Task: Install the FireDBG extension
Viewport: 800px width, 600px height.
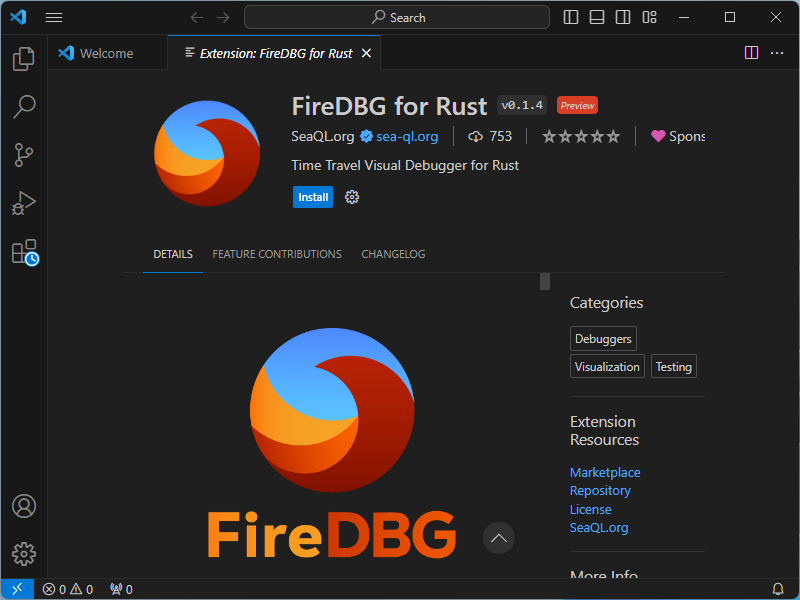Action: [313, 197]
